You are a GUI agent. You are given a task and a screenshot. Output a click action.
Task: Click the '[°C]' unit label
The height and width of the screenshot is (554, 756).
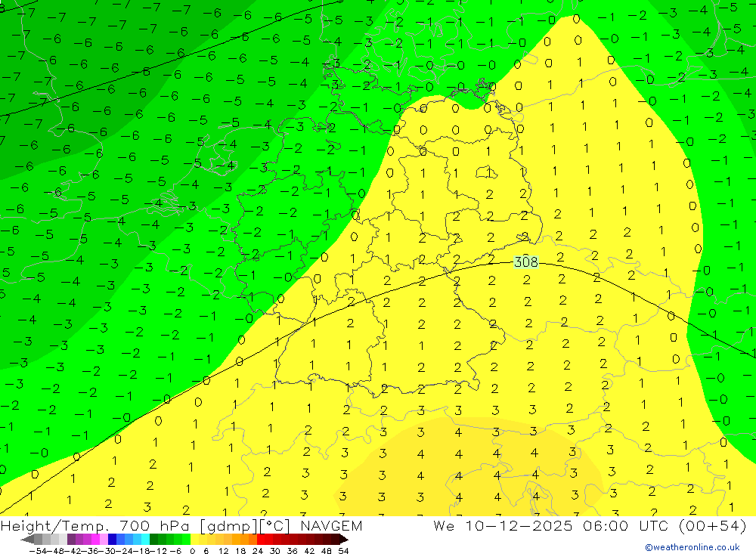click(276, 526)
